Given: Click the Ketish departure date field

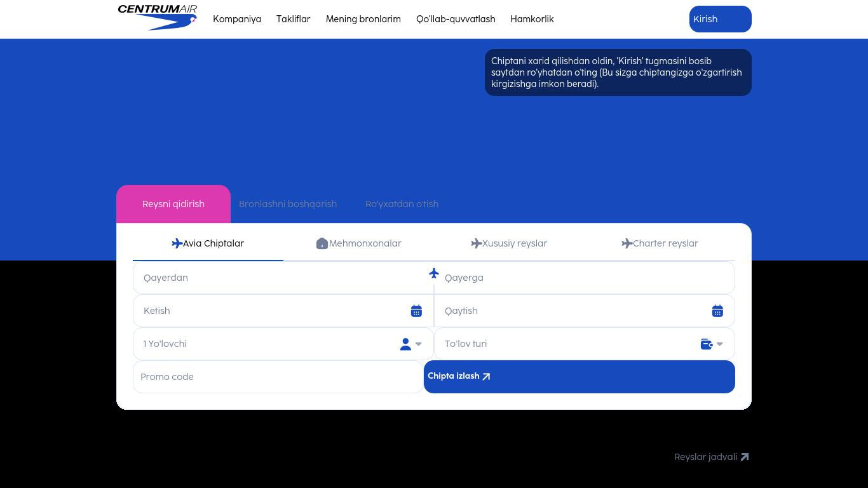Looking at the screenshot, I should tap(283, 311).
